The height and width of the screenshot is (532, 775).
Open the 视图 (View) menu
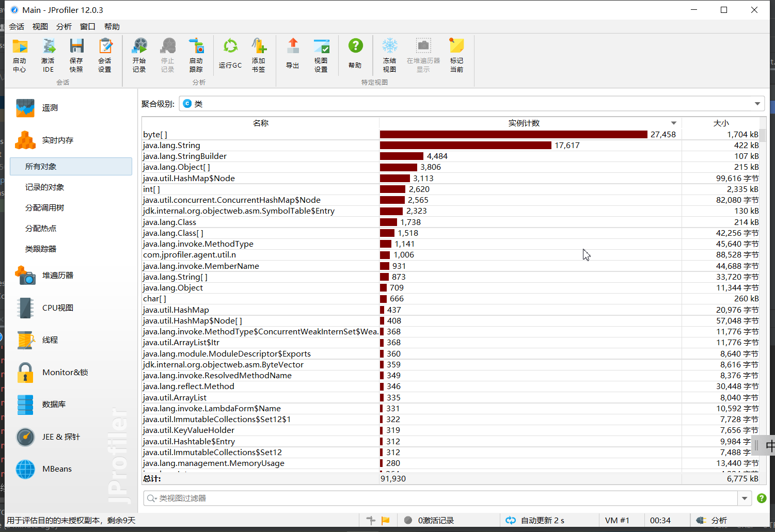click(40, 27)
